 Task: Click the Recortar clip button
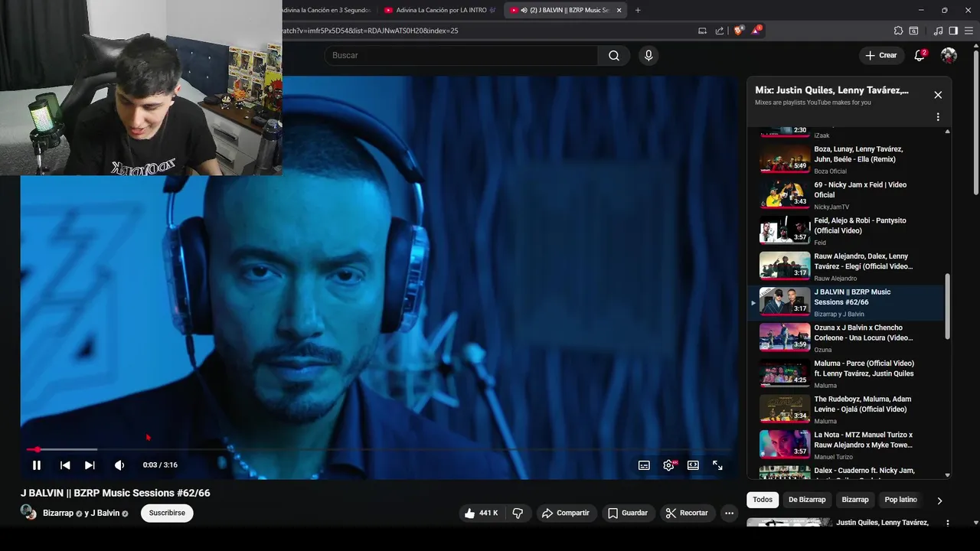pos(687,513)
